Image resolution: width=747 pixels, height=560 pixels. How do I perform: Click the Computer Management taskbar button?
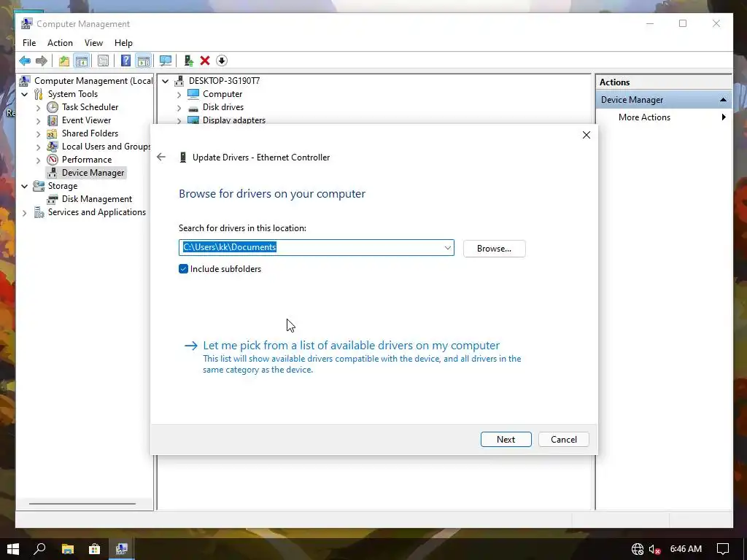(122, 549)
